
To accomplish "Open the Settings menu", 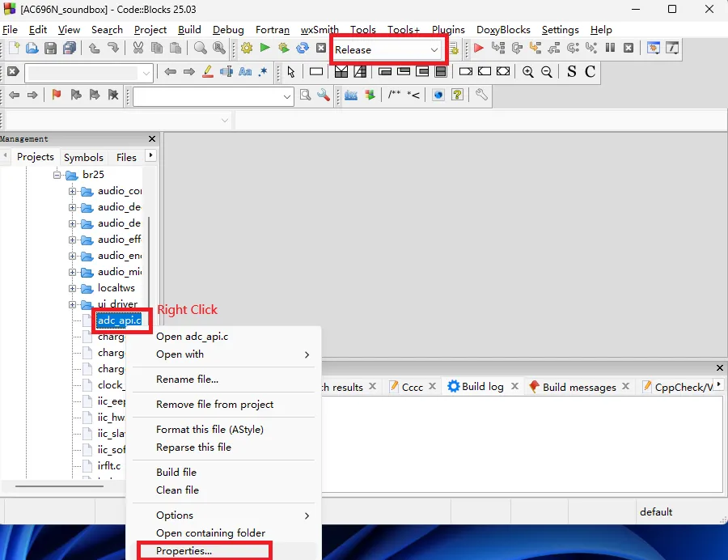I will pyautogui.click(x=560, y=30).
